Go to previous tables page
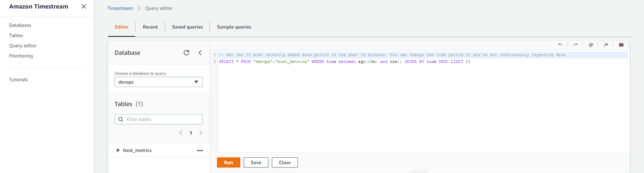The height and width of the screenshot is (173, 644). click(181, 133)
